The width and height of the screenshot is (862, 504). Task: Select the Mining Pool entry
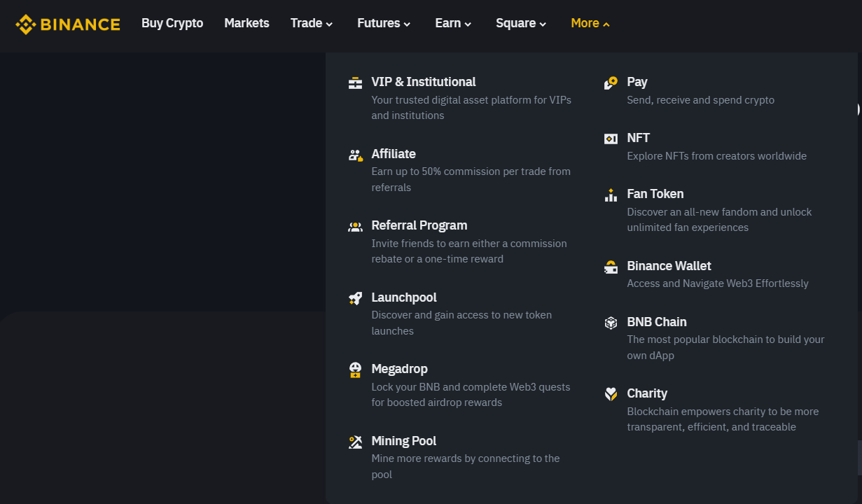[x=461, y=457]
